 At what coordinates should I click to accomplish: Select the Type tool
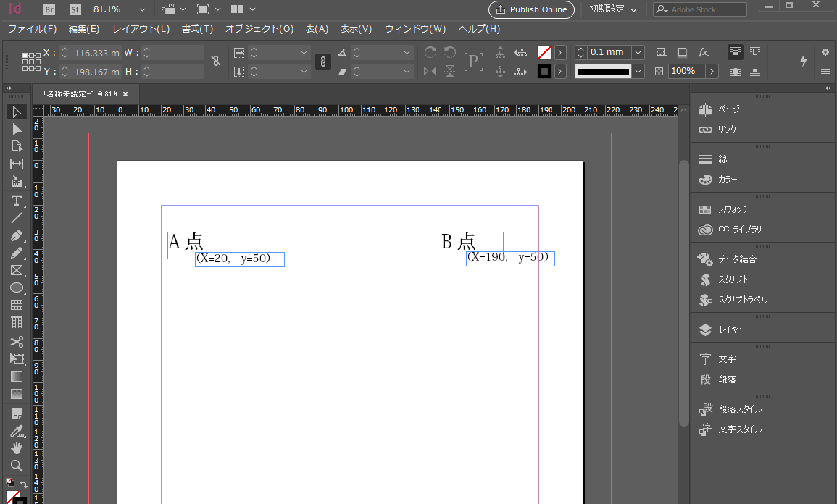tap(17, 201)
